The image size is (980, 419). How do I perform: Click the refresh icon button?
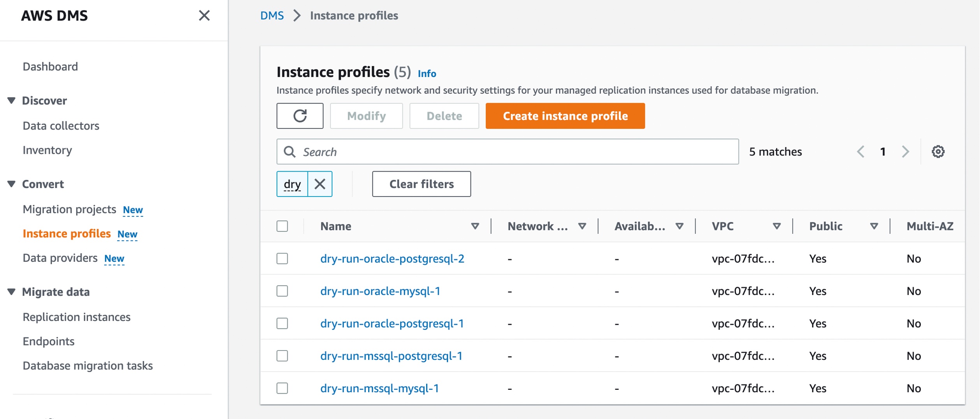300,116
